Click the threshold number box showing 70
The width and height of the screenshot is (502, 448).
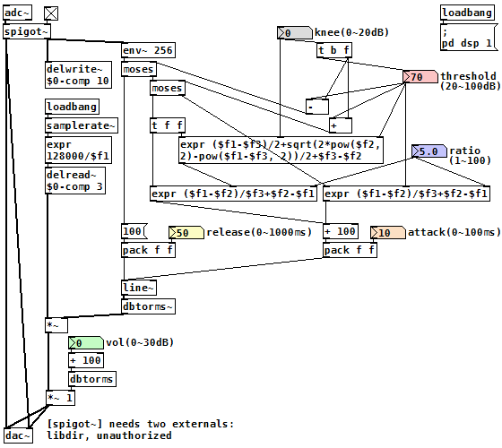(420, 77)
